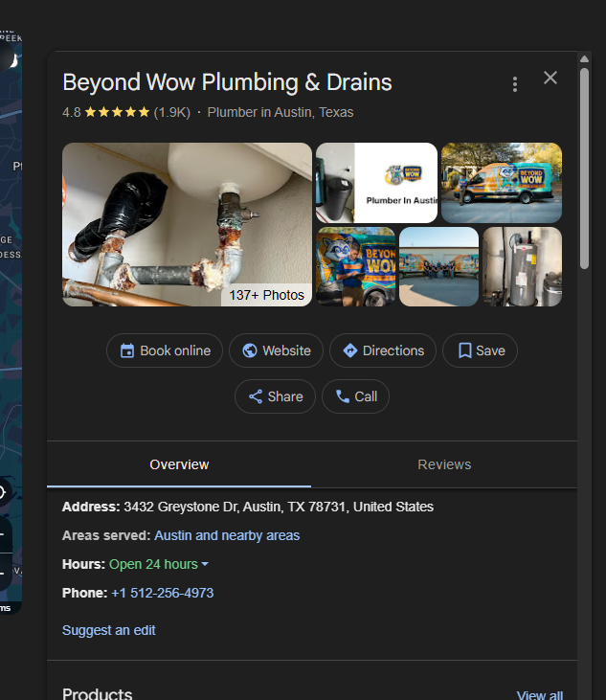This screenshot has width=606, height=700.
Task: Click the Austin and nearby areas link
Action: [227, 535]
